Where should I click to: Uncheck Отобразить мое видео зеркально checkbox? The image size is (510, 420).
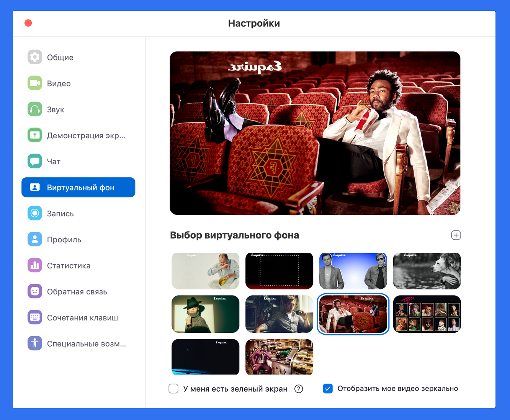tap(328, 389)
